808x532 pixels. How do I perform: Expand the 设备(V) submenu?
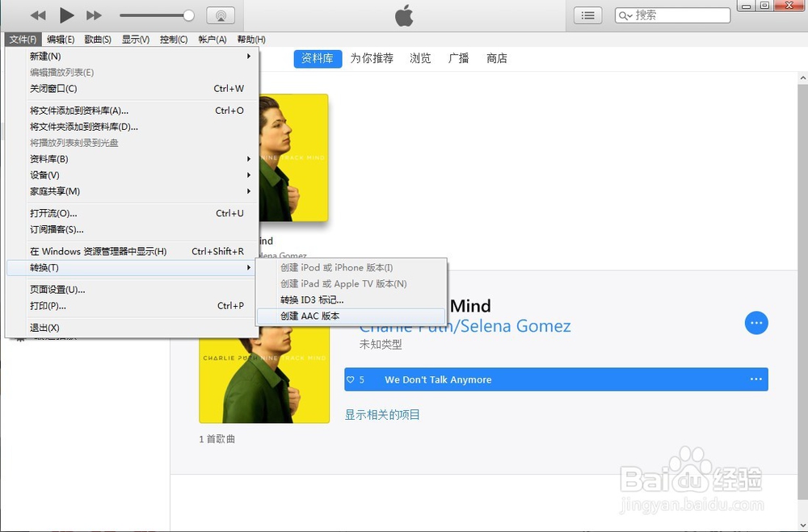(132, 175)
